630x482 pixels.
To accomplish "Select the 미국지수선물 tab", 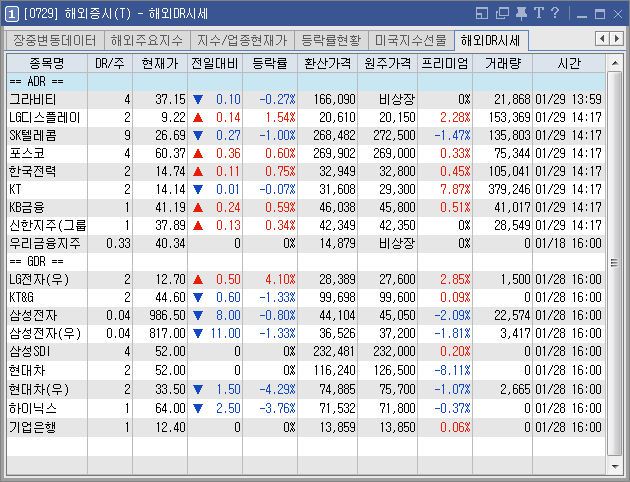I will (411, 41).
